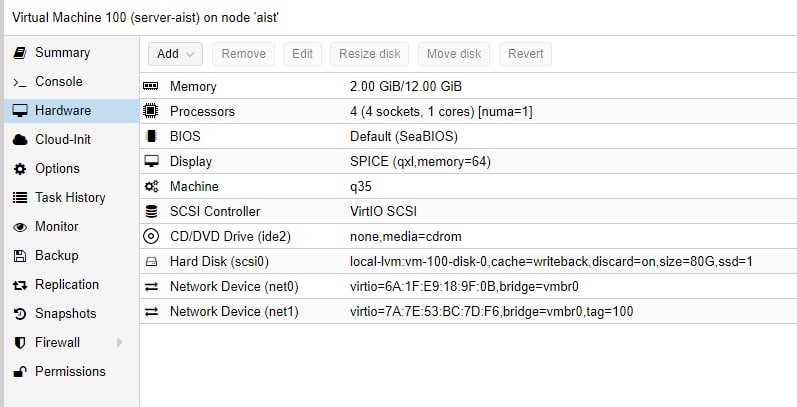797x407 pixels.
Task: Click the Snapshots history icon
Action: point(20,314)
